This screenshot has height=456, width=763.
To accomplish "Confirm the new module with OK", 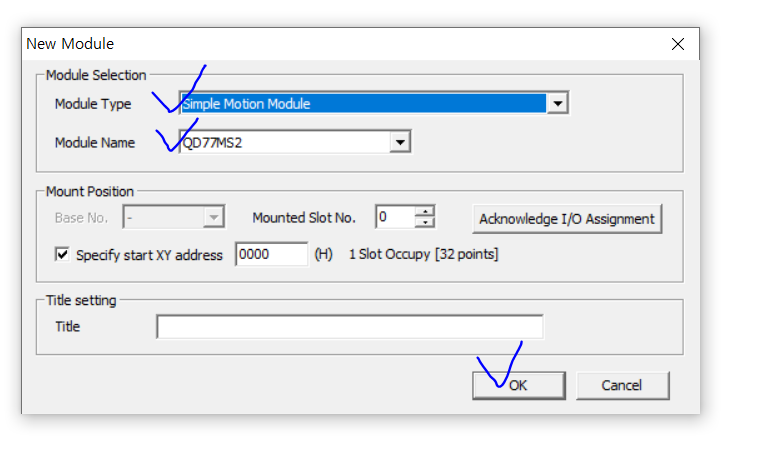I will coord(519,385).
